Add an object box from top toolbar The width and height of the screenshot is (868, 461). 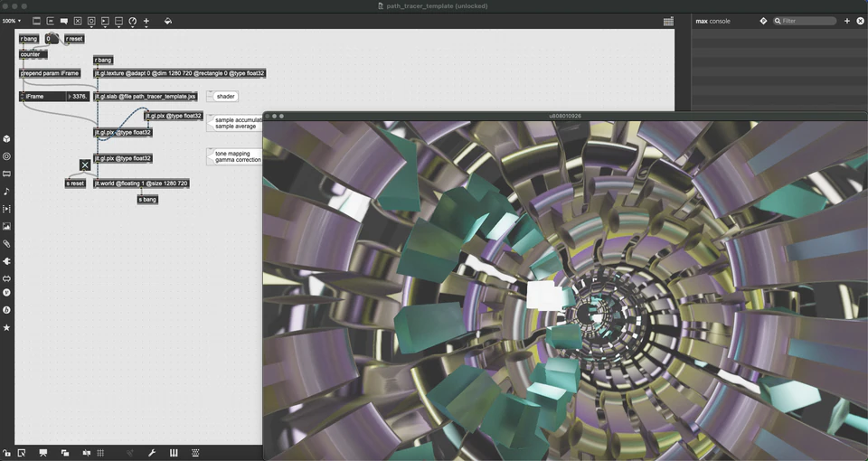point(36,21)
